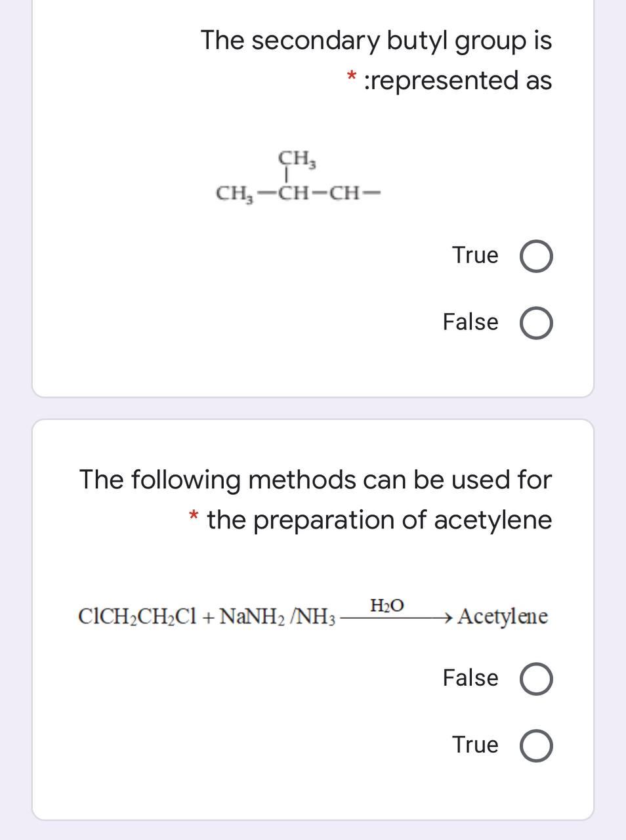Click the word Acetylene in the equation
This screenshot has width=626, height=840.
503,617
